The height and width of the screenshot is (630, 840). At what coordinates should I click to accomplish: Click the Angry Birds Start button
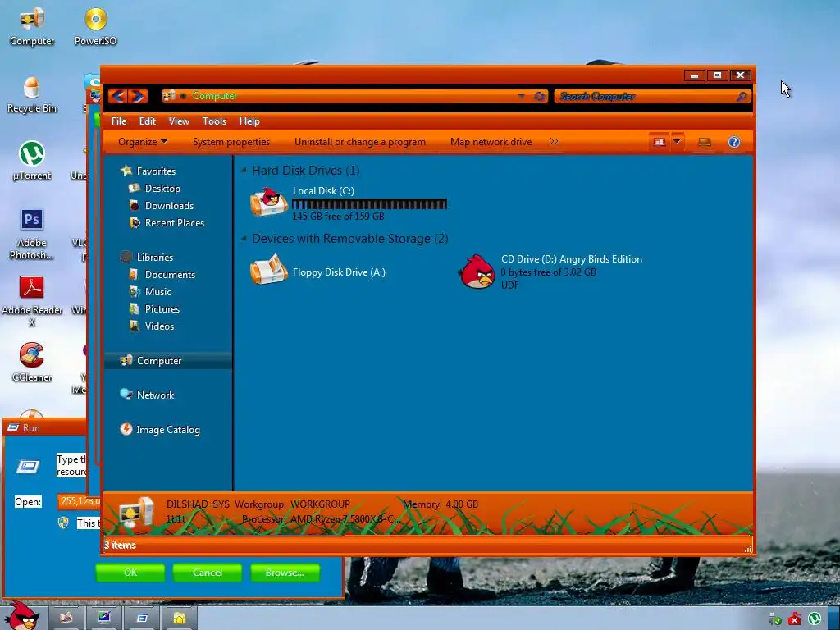pos(21,615)
